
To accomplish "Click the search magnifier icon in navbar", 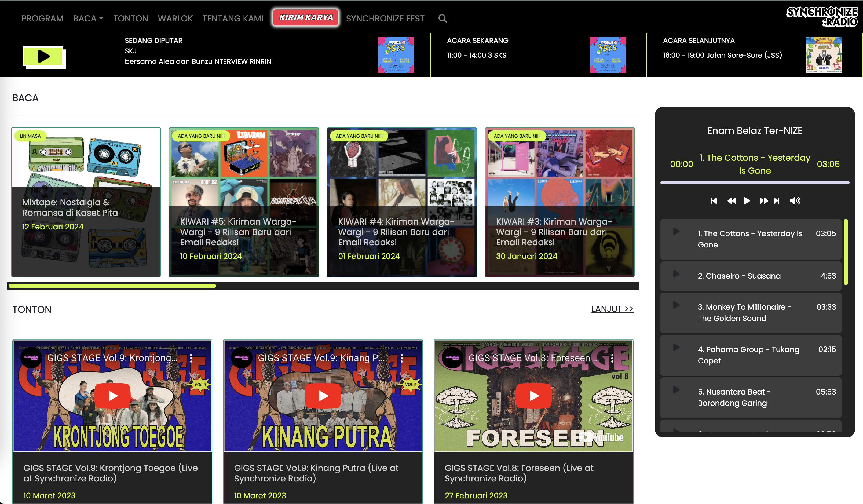I will click(x=443, y=19).
